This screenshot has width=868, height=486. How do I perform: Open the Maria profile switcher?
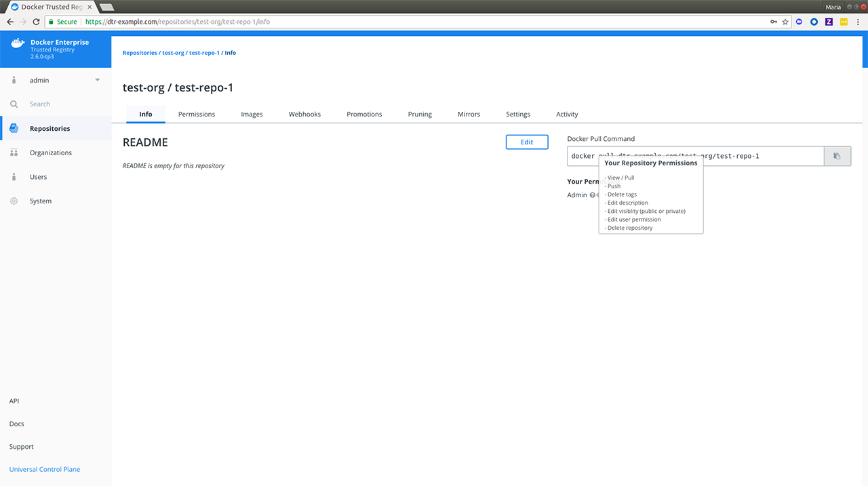tap(833, 7)
